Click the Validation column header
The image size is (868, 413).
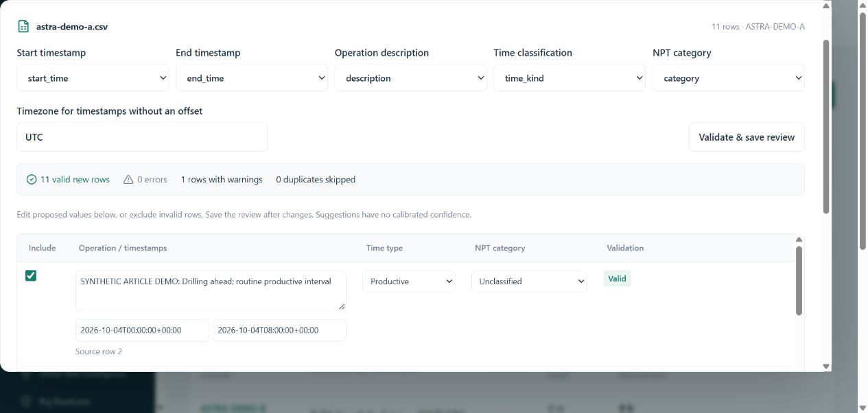click(x=625, y=248)
